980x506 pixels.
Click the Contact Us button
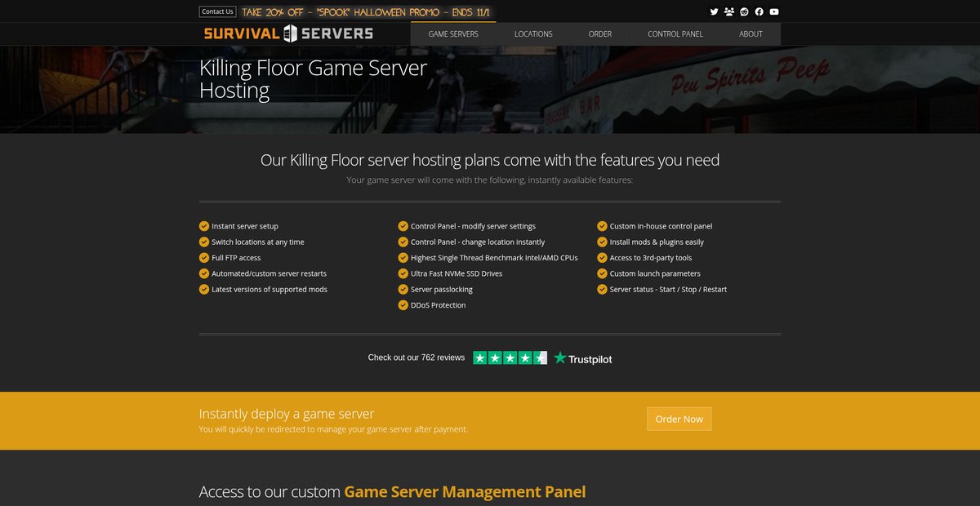coord(217,11)
